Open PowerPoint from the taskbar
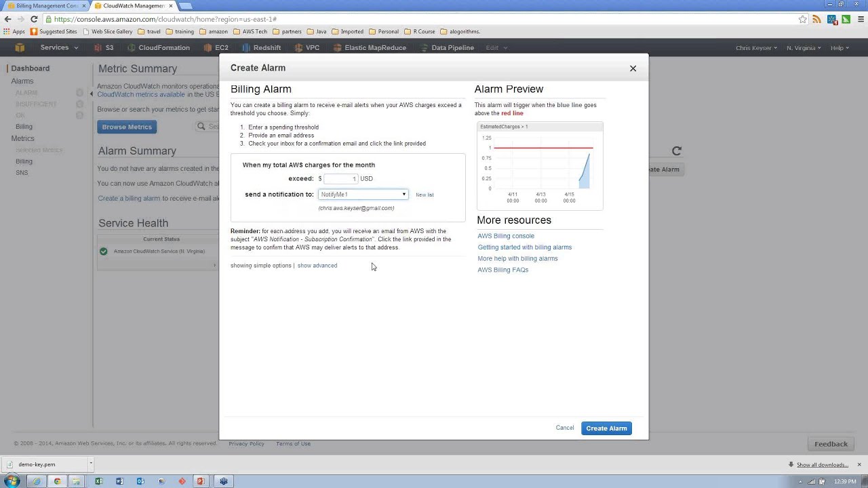This screenshot has height=488, width=868. tap(201, 481)
